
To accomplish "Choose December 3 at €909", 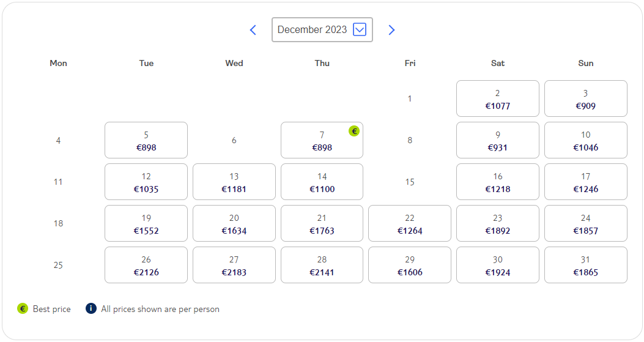I will pos(586,99).
